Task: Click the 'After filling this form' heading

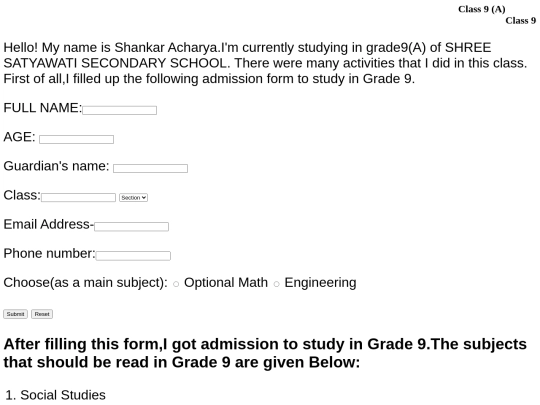Action: pos(265,353)
